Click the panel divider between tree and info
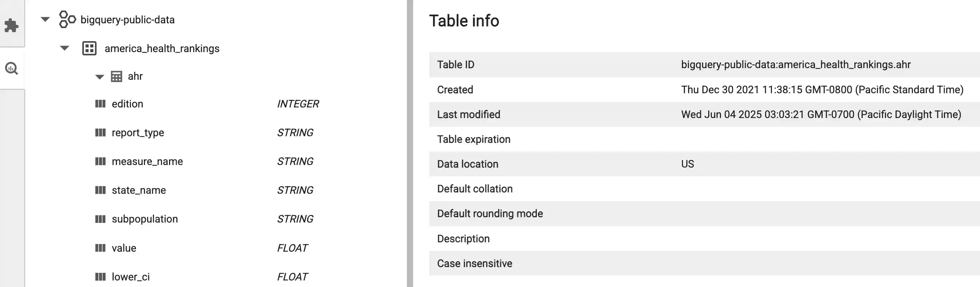Viewport: 980px width, 287px height. [410, 144]
